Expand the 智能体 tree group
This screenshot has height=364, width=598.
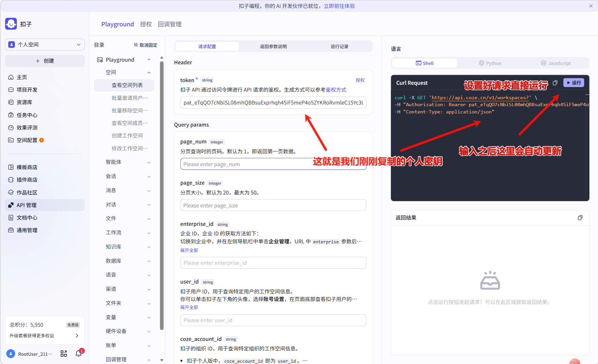point(149,162)
